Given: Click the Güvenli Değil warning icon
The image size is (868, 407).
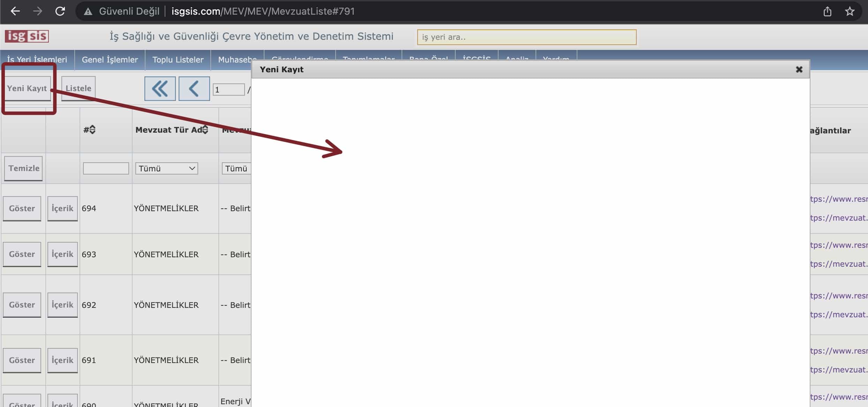Looking at the screenshot, I should (x=88, y=12).
